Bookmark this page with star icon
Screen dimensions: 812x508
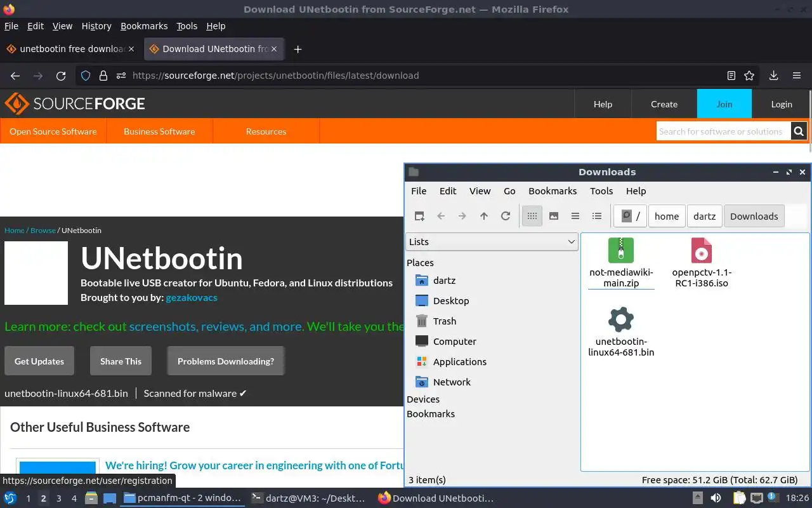(749, 76)
